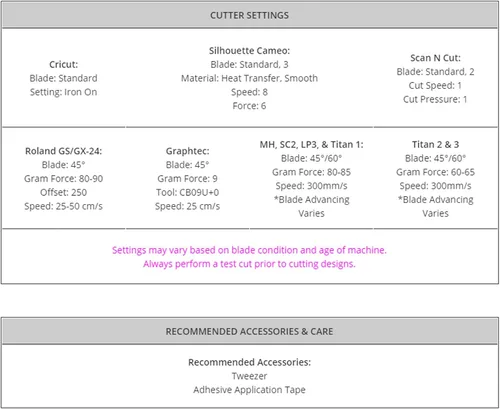Viewport: 500px width, 409px height.
Task: Click Adhesive Application Tape text
Action: [x=249, y=390]
